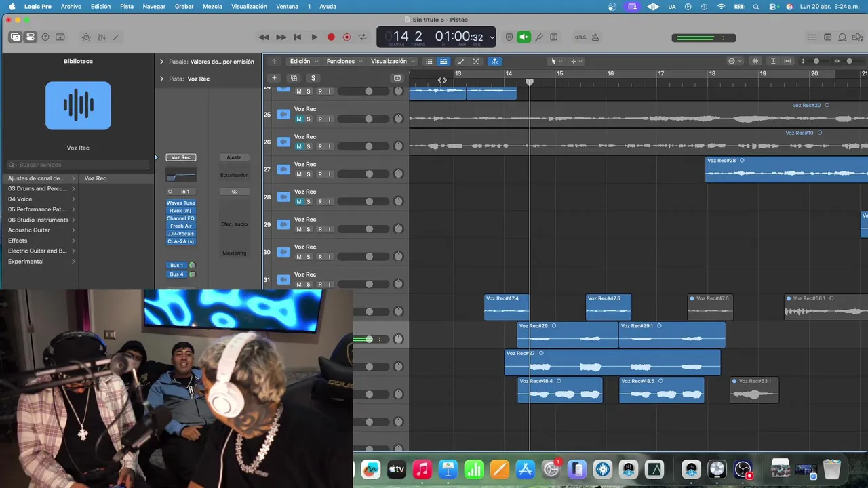
Task: Open the Grabar menu
Action: 184,6
